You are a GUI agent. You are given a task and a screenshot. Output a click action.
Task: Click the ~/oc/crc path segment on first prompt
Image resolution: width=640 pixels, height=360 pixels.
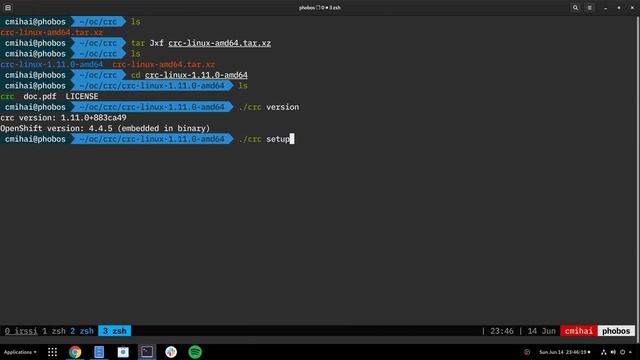point(98,22)
